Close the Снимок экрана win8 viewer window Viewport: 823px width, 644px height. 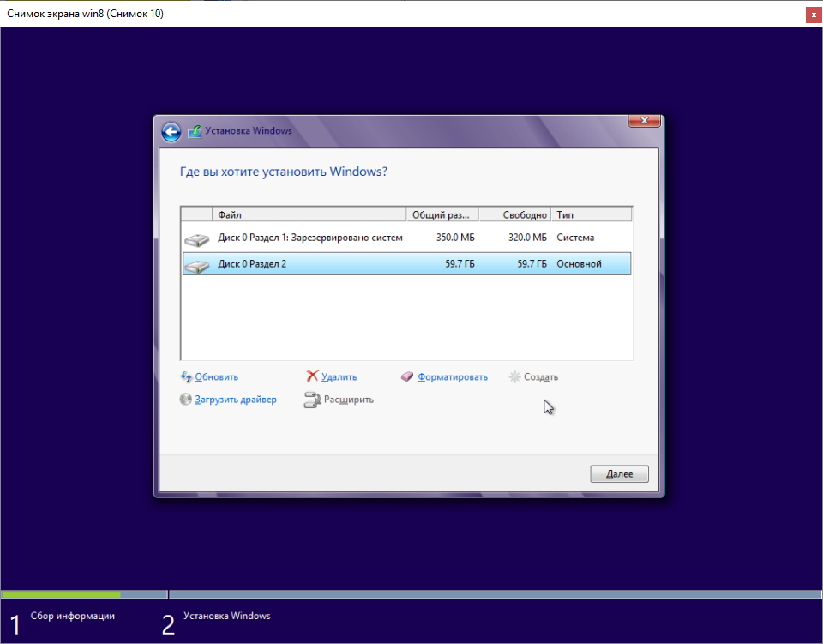[814, 15]
